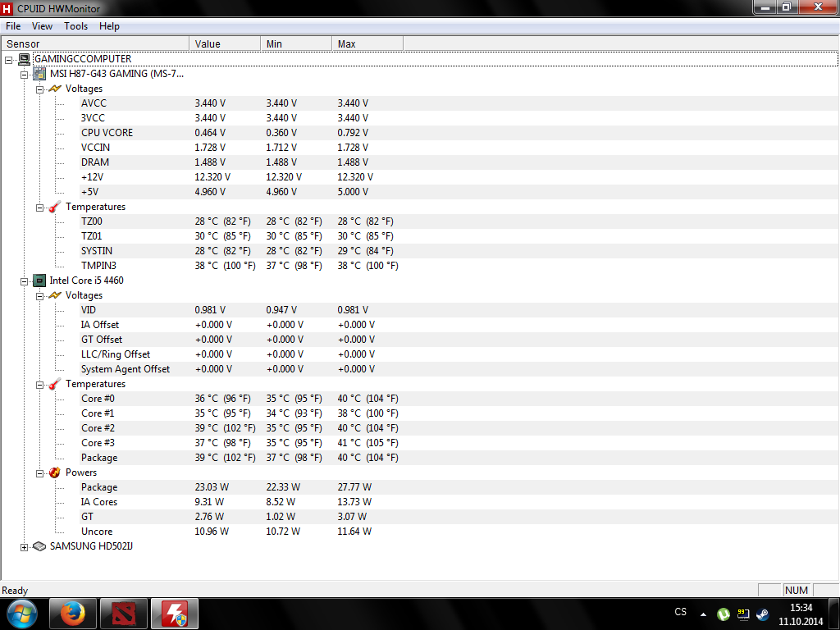Show hidden tray icons arrow
Viewport: 840px width, 630px height.
point(703,614)
